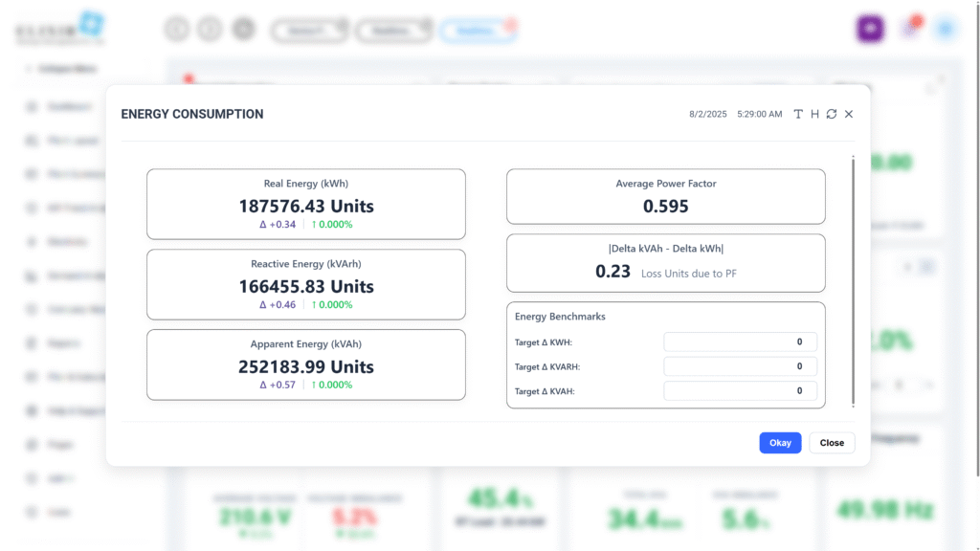This screenshot has height=551, width=980.
Task: Select the Apparent Energy (kVAh) card
Action: pos(306,364)
